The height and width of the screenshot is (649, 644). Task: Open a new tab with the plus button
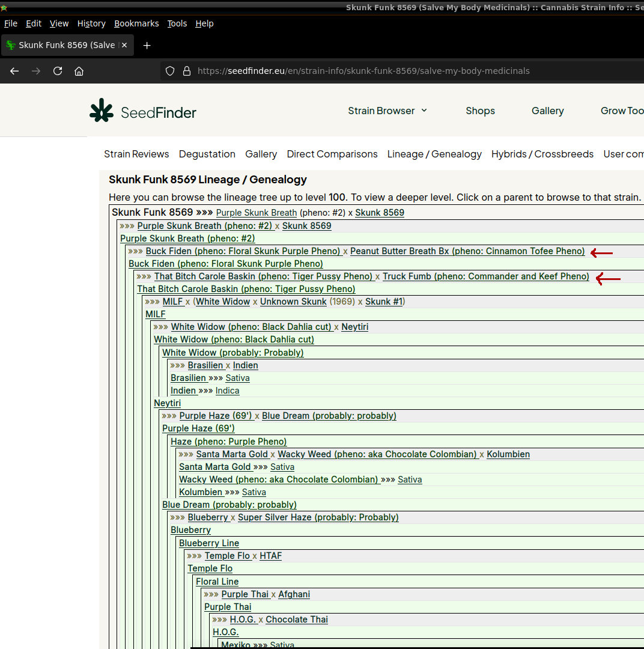pyautogui.click(x=147, y=46)
